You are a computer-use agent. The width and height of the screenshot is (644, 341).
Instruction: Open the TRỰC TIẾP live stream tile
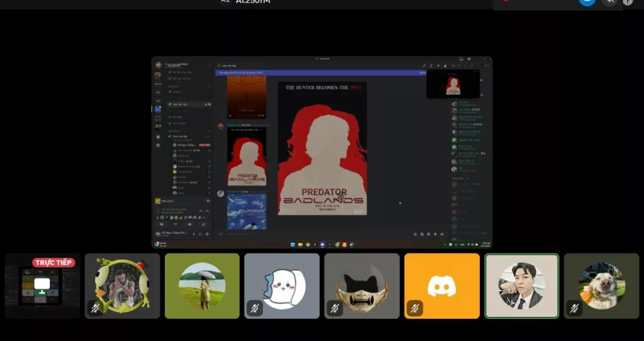pyautogui.click(x=42, y=286)
